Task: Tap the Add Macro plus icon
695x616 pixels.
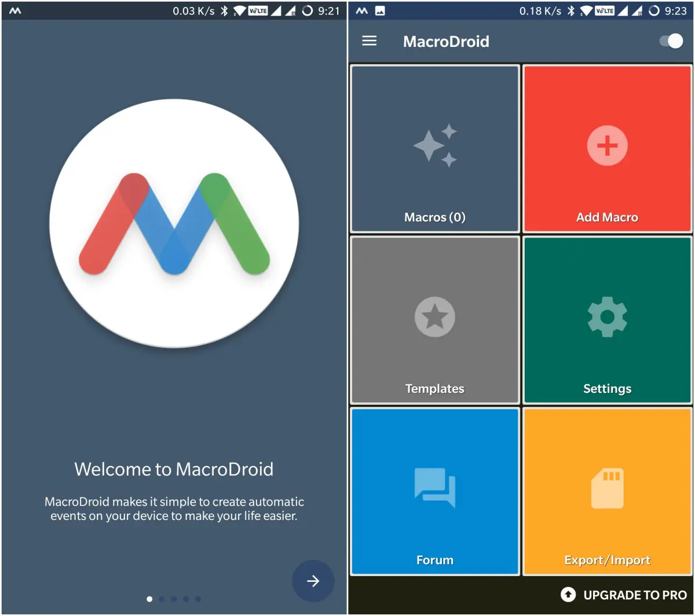Action: pyautogui.click(x=606, y=145)
